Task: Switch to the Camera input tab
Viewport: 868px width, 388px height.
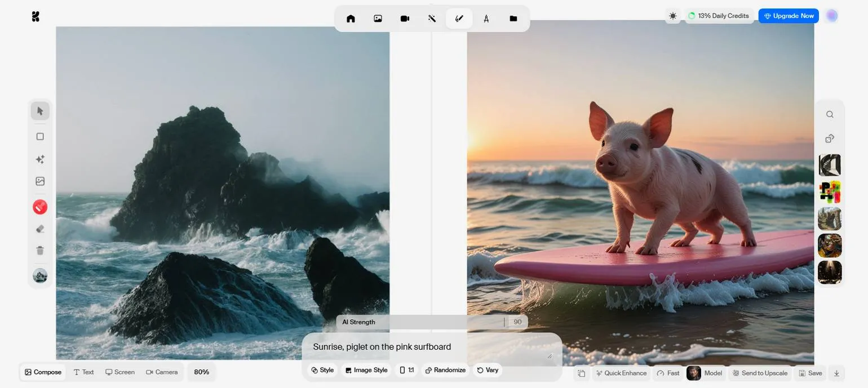Action: (162, 372)
